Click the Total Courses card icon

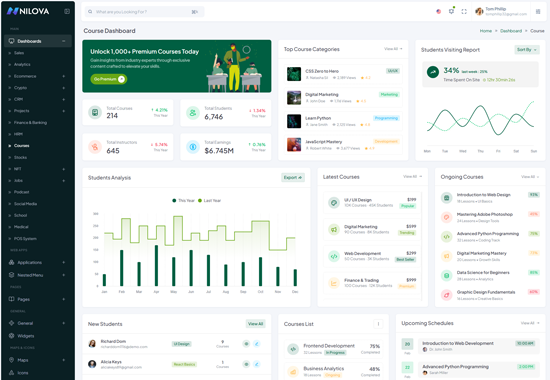(95, 112)
